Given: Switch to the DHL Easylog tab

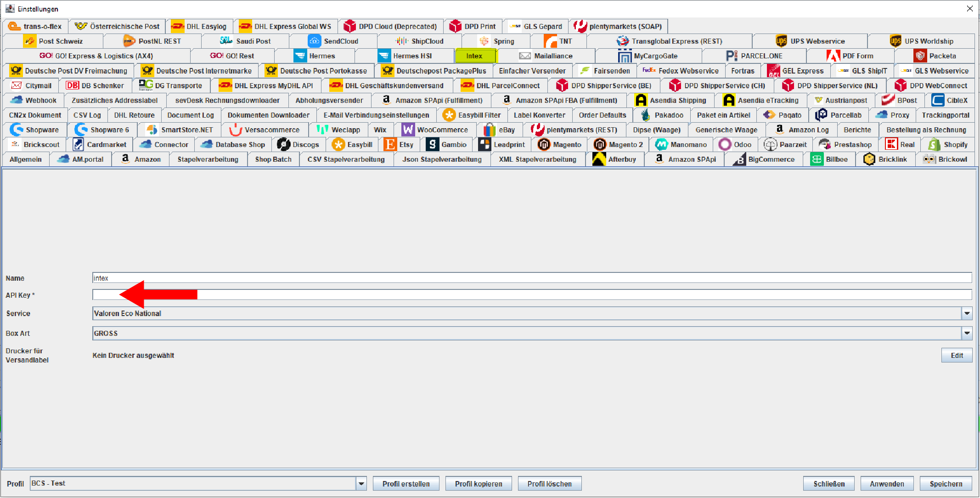Looking at the screenshot, I should (199, 26).
